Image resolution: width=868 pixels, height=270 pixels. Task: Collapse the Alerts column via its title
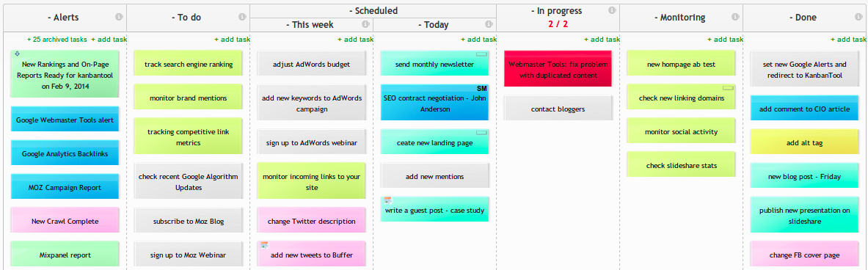(x=65, y=18)
